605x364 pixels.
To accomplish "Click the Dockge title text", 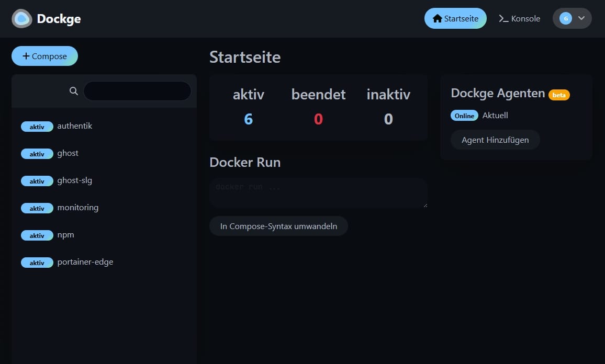I will pos(59,19).
